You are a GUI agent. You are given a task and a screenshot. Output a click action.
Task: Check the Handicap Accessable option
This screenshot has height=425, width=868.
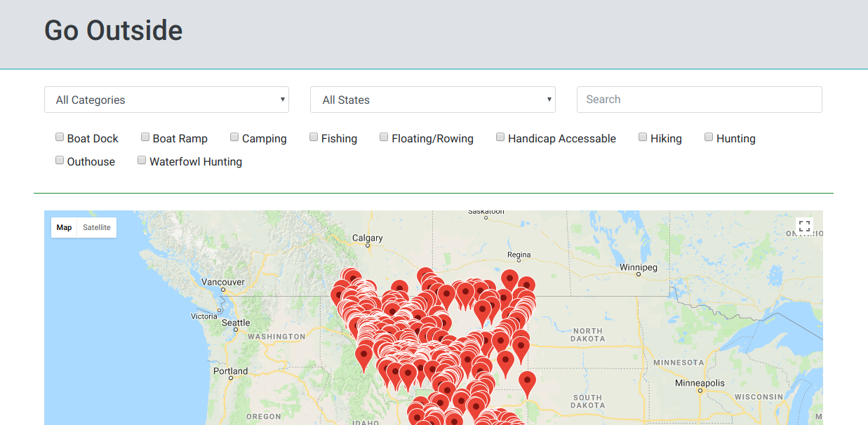pyautogui.click(x=500, y=137)
